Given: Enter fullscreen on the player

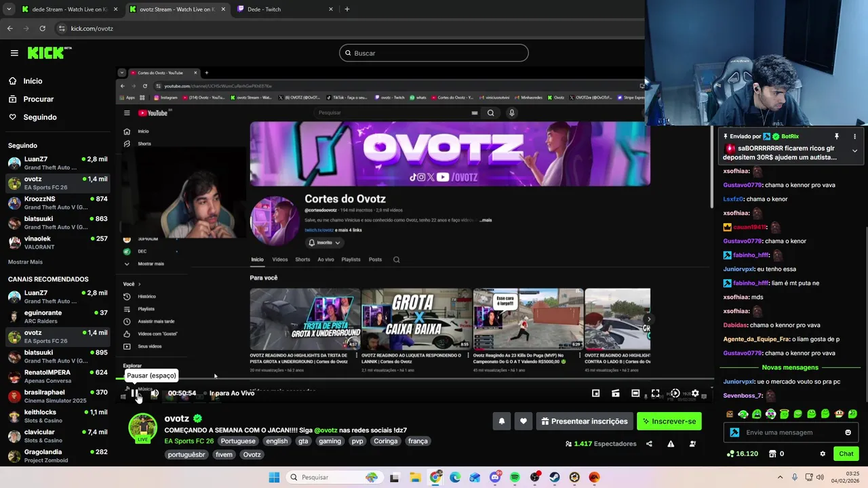Looking at the screenshot, I should point(656,393).
